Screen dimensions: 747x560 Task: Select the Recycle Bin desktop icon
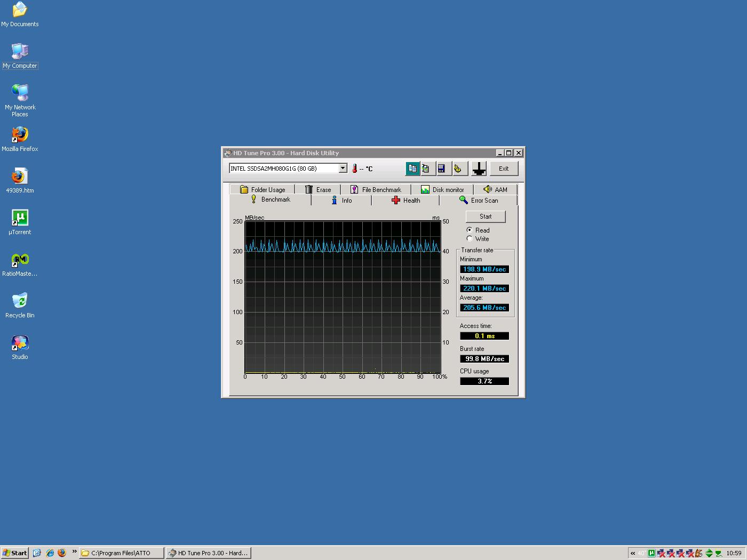20,306
